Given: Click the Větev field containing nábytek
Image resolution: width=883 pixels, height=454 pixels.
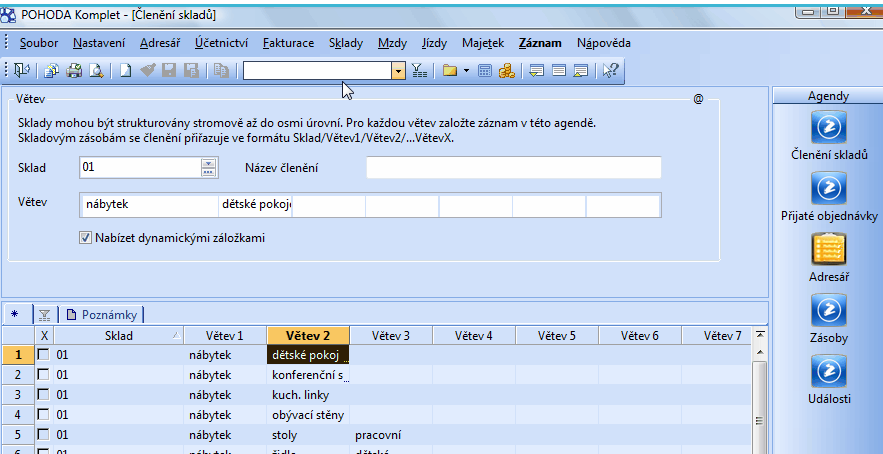Looking at the screenshot, I should (150, 204).
